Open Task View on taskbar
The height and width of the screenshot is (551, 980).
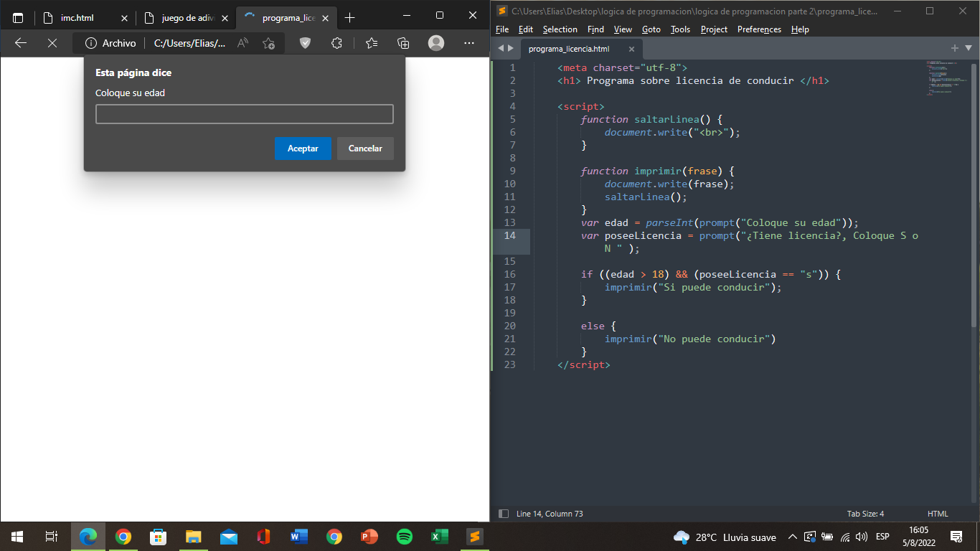[x=52, y=537]
